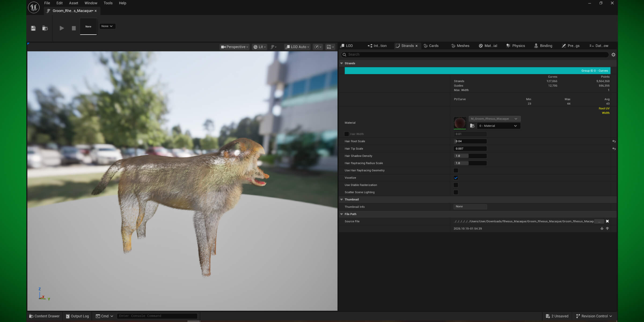Image resolution: width=644 pixels, height=322 pixels.
Task: Open the groom view mode icon dropdown
Action: click(274, 47)
